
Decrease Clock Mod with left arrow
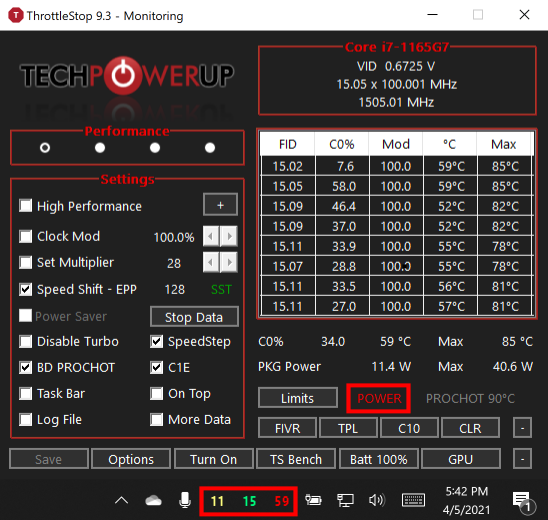(x=211, y=236)
